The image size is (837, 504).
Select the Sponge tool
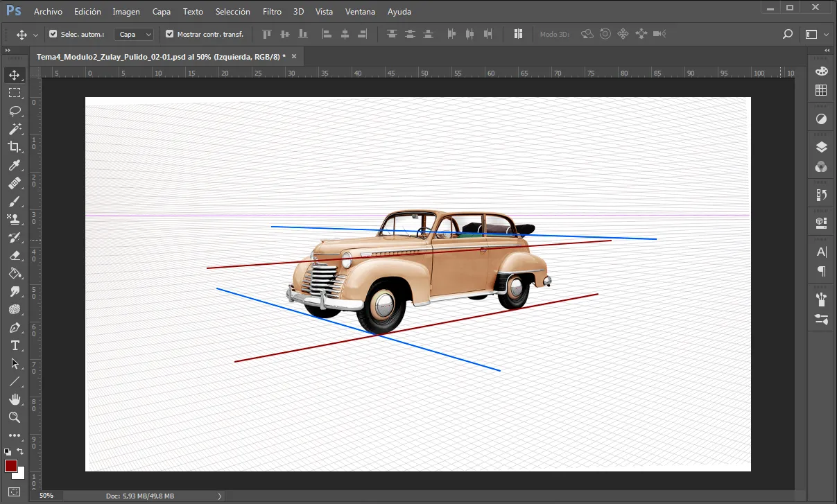[15, 309]
